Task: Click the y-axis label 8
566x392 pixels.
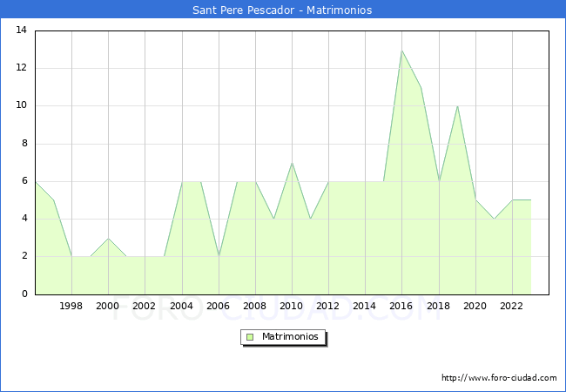Action: point(24,144)
